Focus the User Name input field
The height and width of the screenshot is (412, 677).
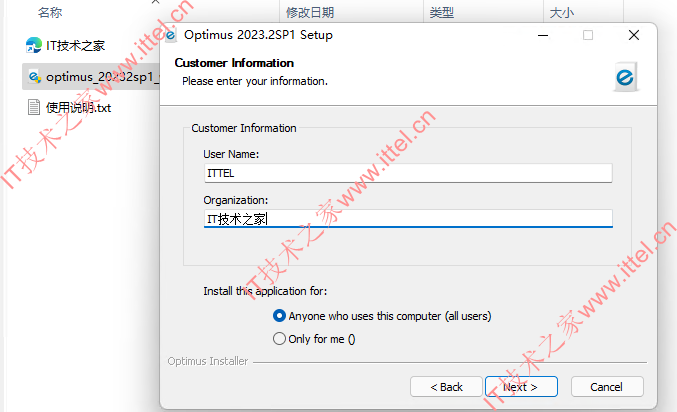pos(408,173)
